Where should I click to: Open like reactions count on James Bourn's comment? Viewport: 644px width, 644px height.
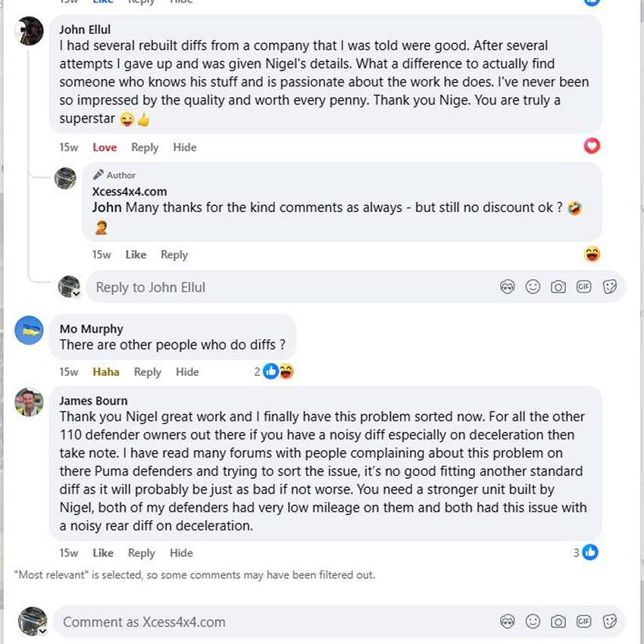tap(586, 552)
